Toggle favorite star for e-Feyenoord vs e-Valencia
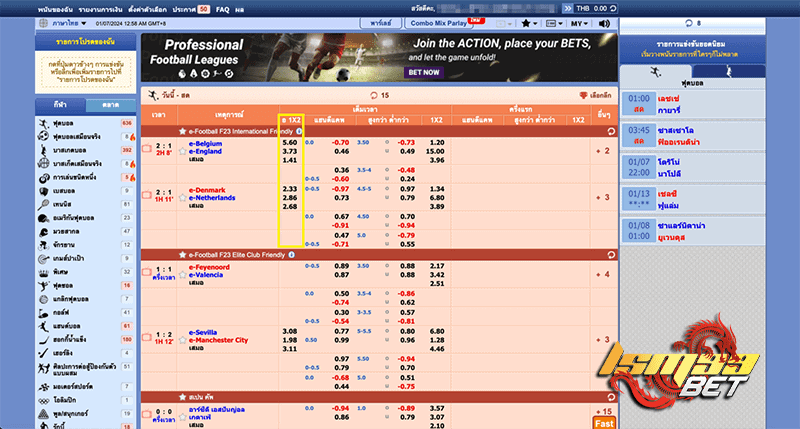800x429 pixels. pos(183,275)
